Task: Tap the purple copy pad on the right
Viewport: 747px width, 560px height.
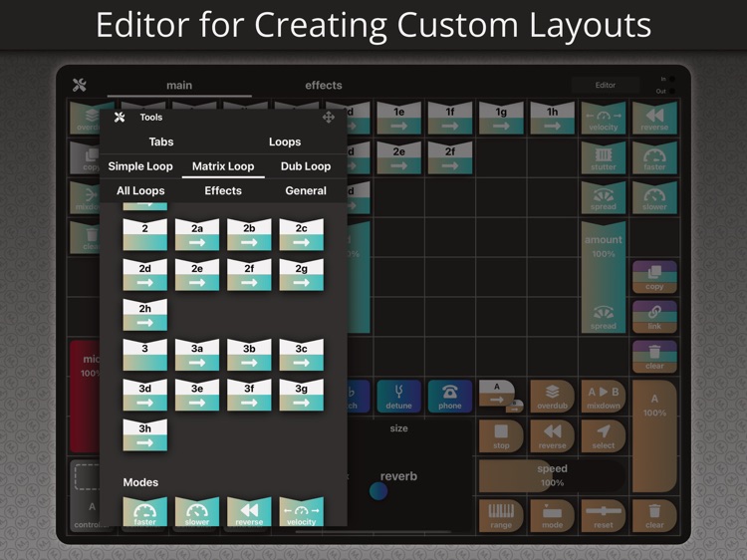Action: click(x=654, y=277)
